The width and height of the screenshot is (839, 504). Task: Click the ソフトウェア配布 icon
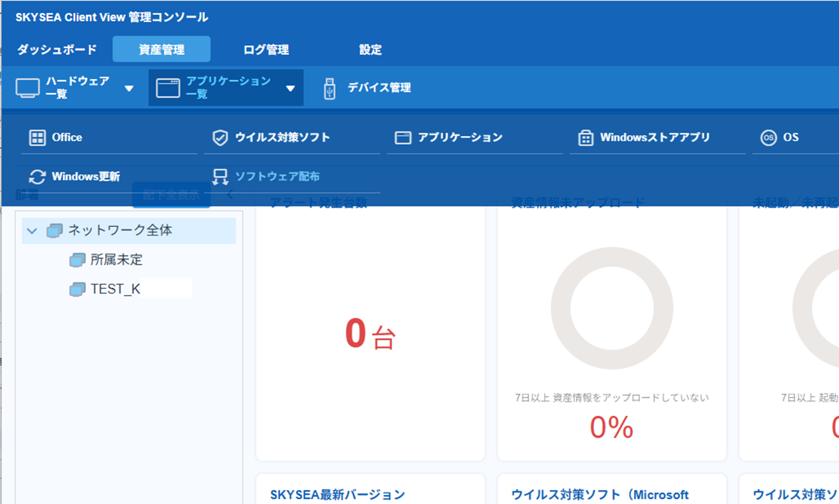coord(220,177)
